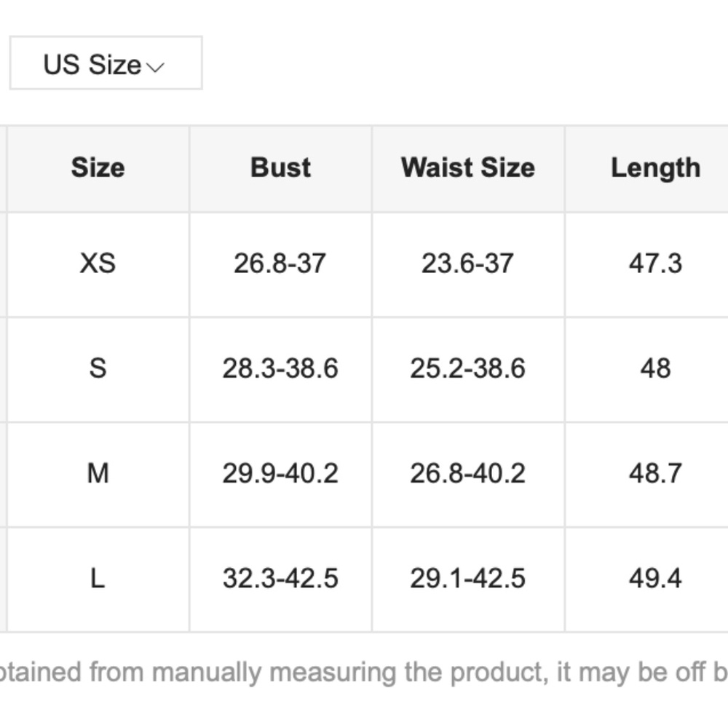Select the Length column header
The width and height of the screenshot is (728, 728).
click(x=656, y=168)
